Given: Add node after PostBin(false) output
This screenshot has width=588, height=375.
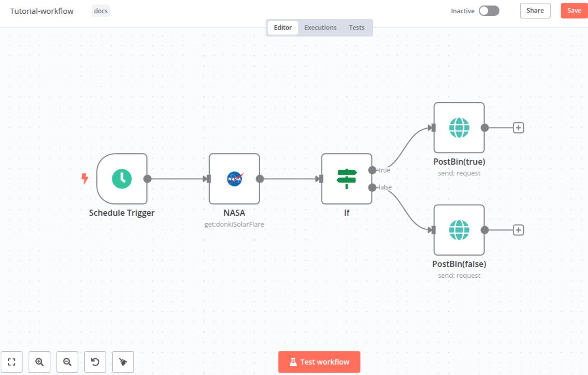Looking at the screenshot, I should pos(518,230).
